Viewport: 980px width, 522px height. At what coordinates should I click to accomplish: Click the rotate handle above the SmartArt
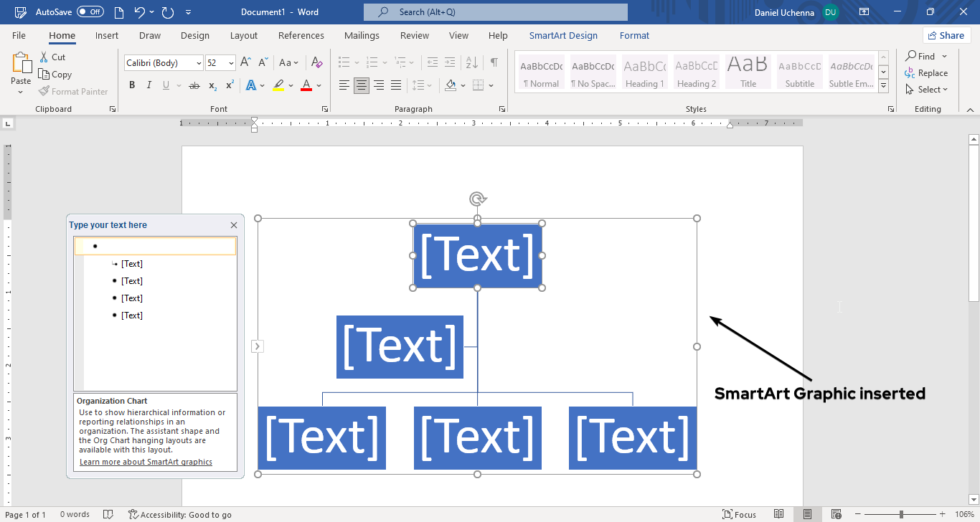(x=478, y=199)
